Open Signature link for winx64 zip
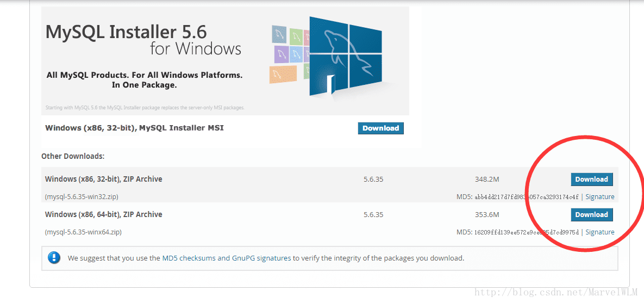This screenshot has width=644, height=303. coord(599,232)
